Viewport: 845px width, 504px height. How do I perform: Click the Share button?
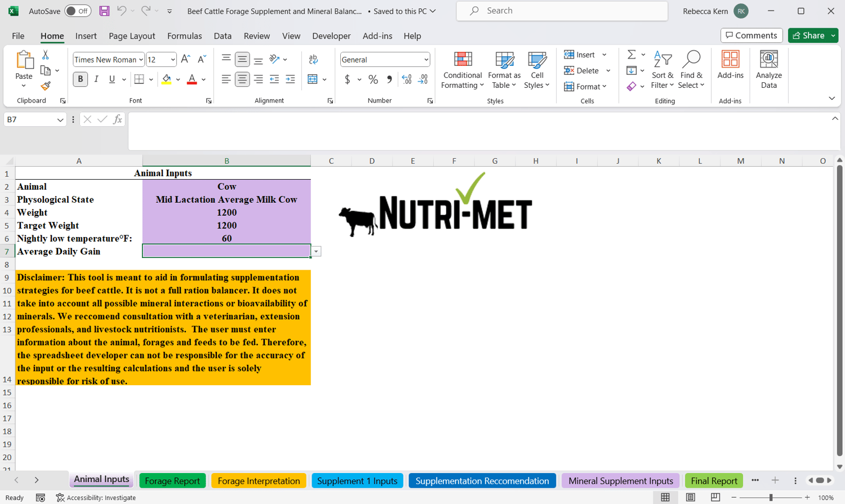809,35
